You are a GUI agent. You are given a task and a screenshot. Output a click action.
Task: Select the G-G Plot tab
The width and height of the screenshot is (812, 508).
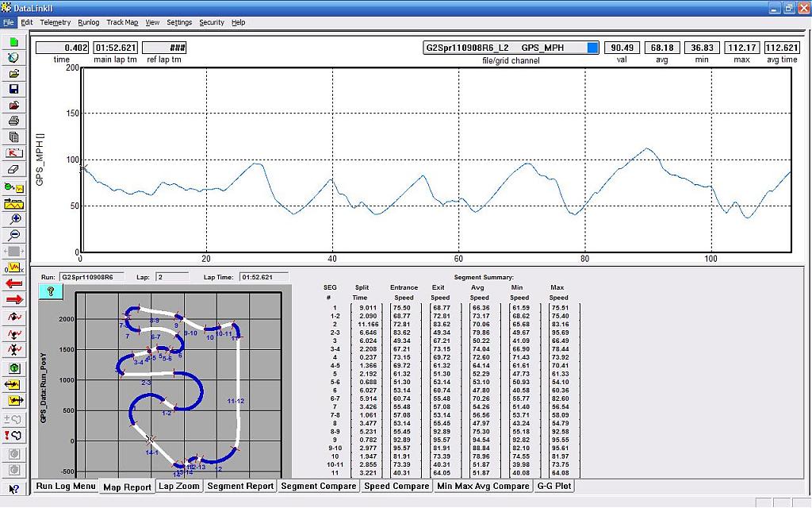click(554, 486)
